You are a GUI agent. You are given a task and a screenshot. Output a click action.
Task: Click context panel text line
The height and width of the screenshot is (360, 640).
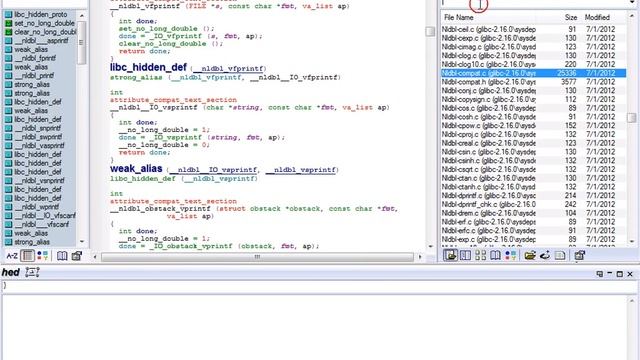[318, 286]
